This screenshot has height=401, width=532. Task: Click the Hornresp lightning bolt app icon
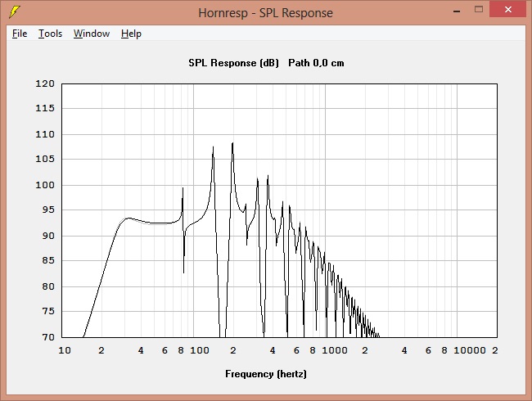[x=14, y=12]
